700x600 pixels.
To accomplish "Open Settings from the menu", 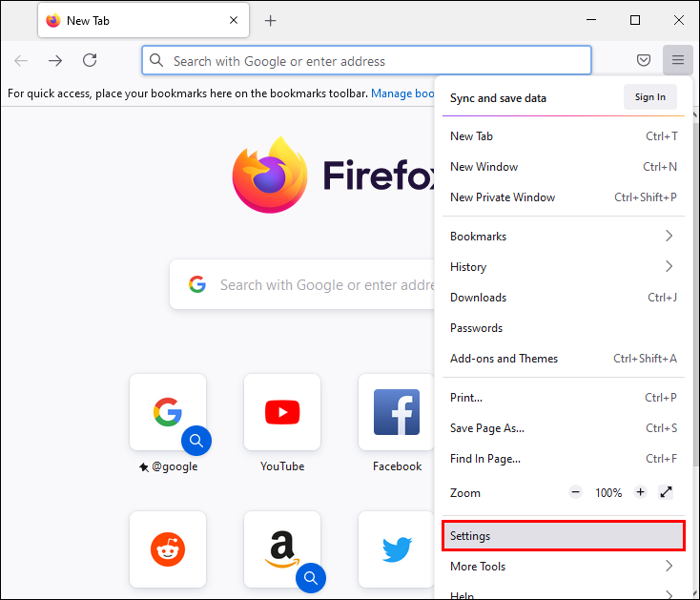I will point(564,536).
